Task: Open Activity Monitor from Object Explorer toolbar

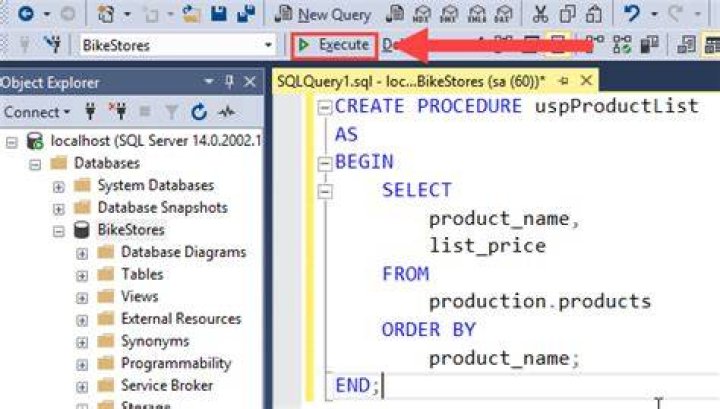Action: 226,112
